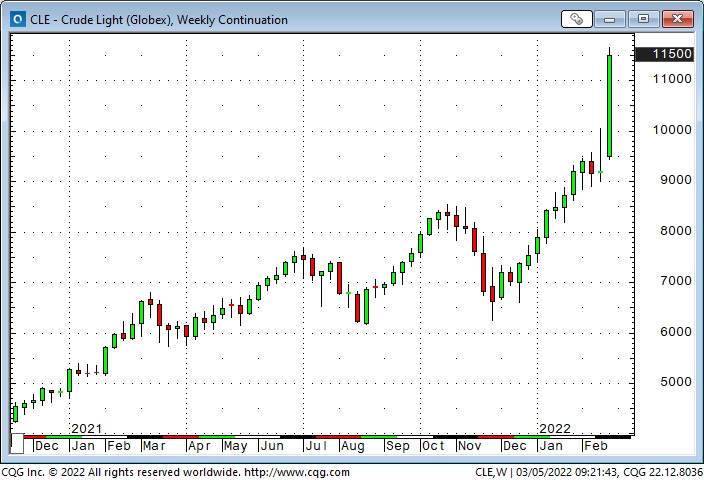Click the 11000 price axis label

(x=672, y=79)
